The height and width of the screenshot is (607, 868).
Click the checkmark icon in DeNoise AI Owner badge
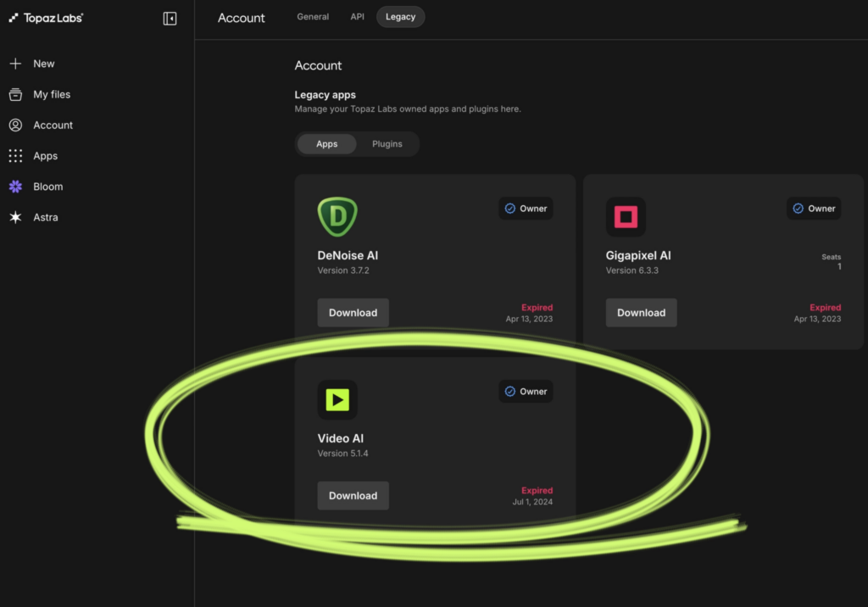point(509,209)
